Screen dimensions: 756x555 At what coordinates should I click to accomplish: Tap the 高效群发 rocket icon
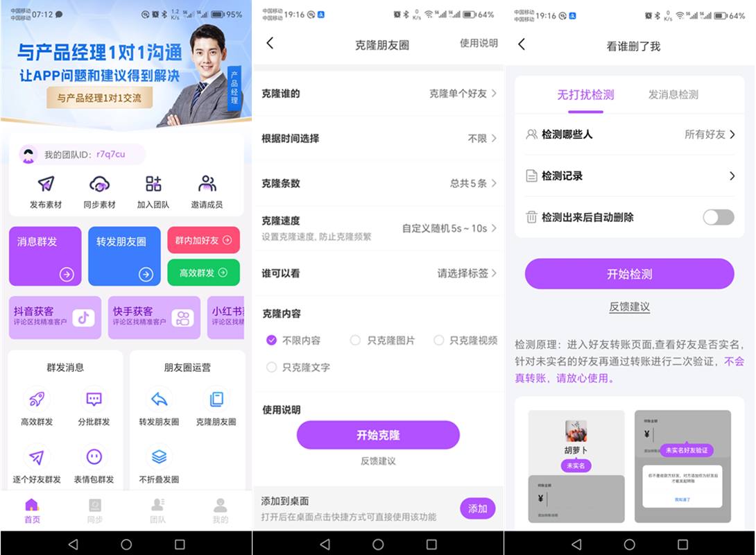point(37,399)
